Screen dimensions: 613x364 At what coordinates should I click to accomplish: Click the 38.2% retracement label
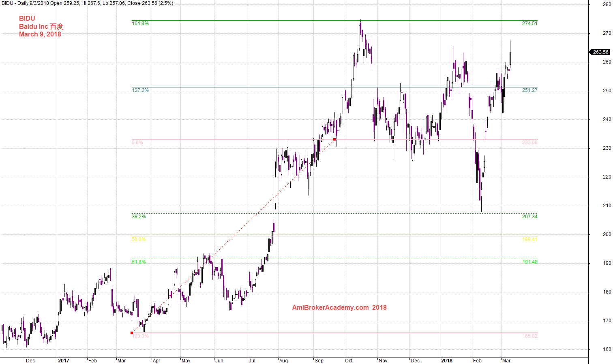click(x=139, y=217)
